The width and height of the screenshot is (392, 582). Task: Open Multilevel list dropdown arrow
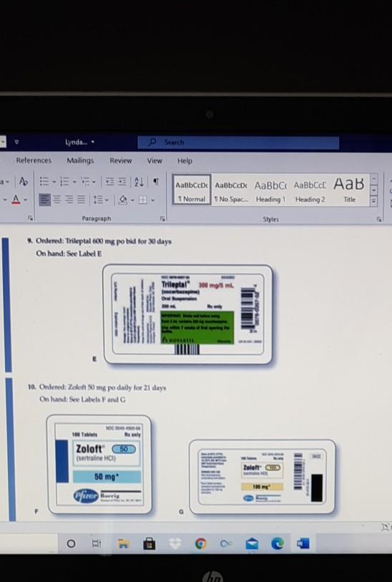[x=94, y=182]
